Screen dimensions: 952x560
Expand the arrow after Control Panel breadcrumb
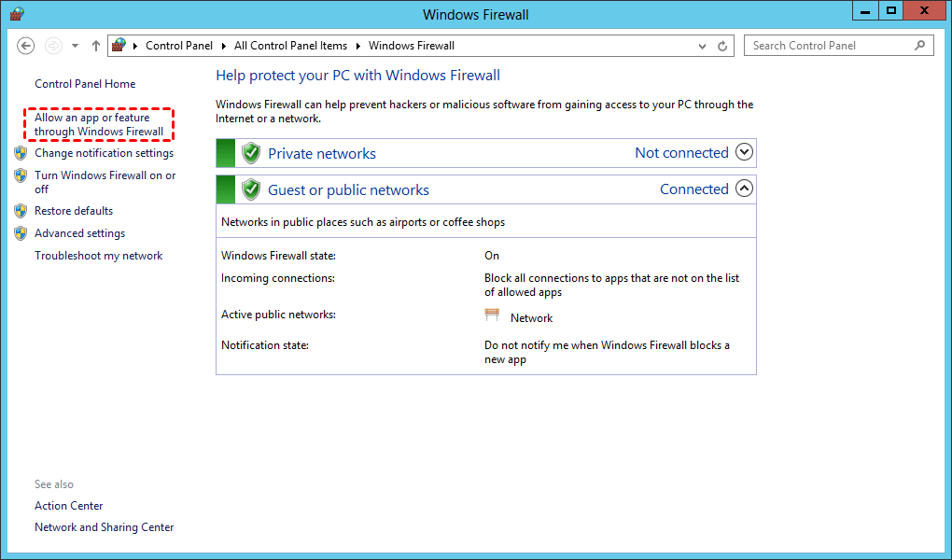[x=223, y=46]
